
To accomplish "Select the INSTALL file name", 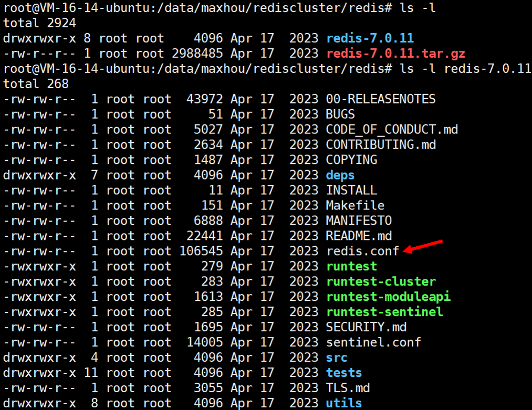I will pos(351,190).
